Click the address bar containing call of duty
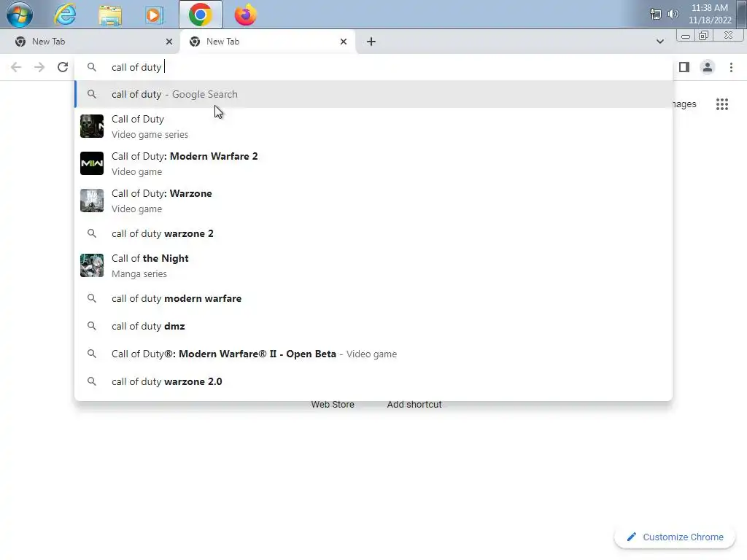The width and height of the screenshot is (747, 560). pos(373,67)
